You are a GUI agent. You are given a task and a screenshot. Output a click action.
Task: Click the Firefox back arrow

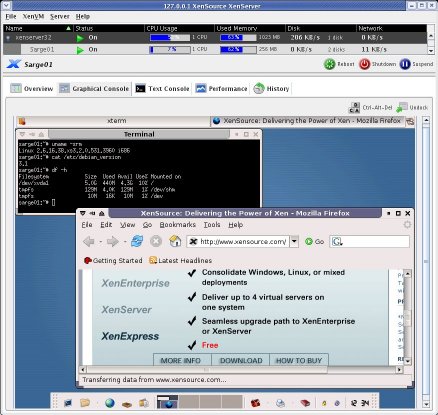point(89,241)
